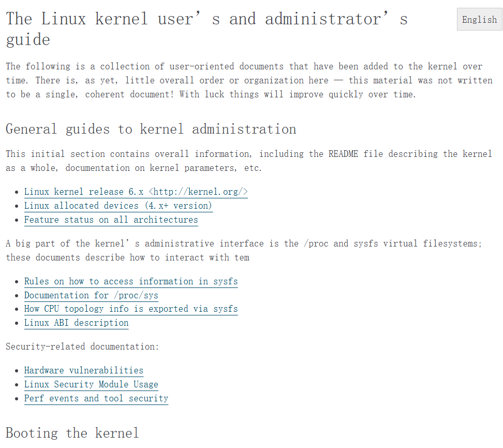View Linux Security Module Usage
503x448 pixels.
coord(91,384)
